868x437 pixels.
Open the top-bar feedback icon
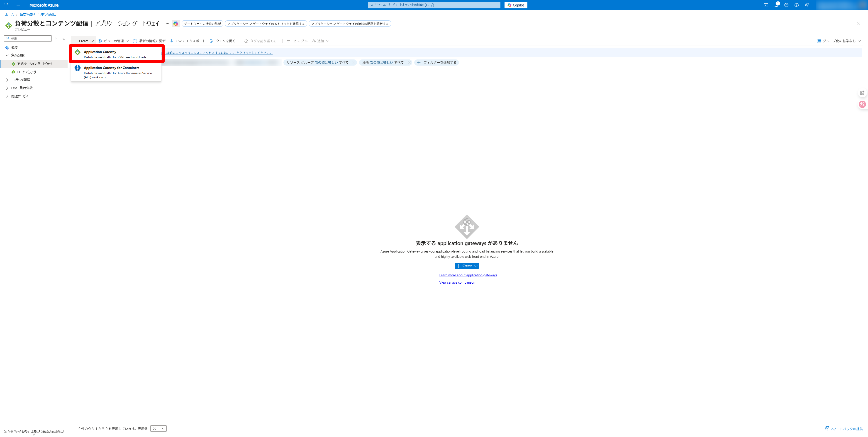(x=807, y=5)
